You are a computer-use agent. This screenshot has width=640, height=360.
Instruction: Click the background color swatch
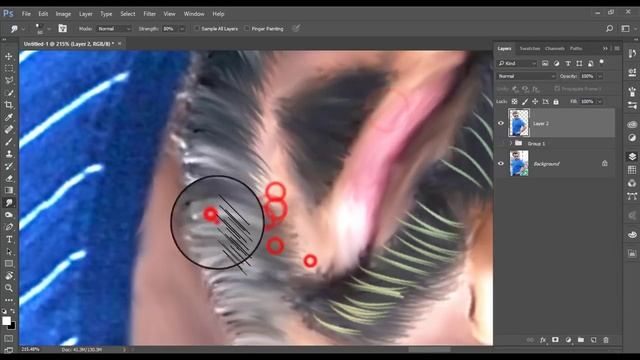[12, 326]
